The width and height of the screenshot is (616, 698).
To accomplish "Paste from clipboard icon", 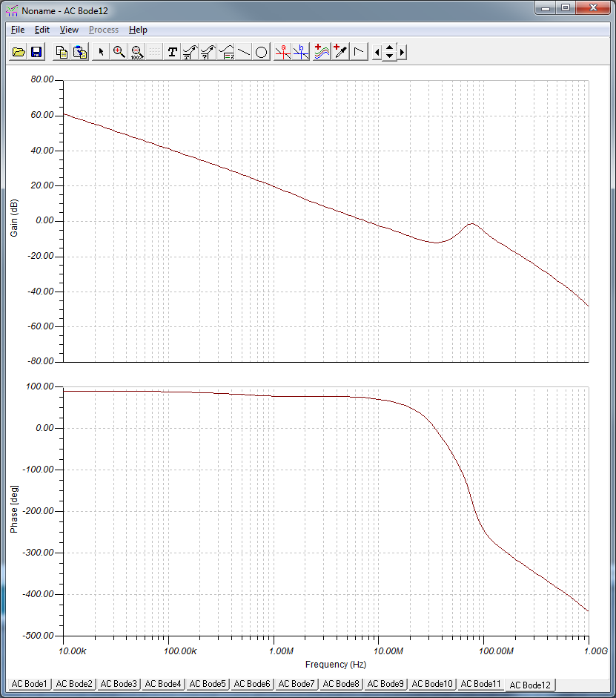I will 80,52.
